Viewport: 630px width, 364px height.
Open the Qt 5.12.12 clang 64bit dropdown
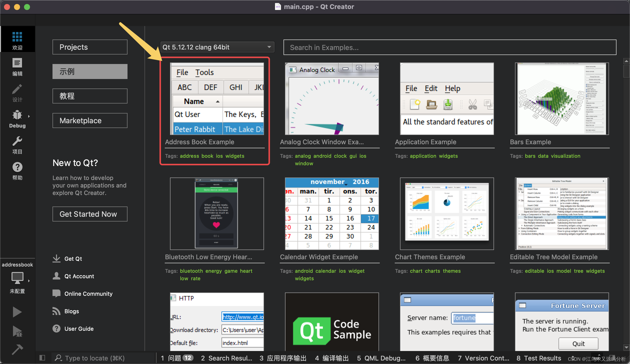click(x=217, y=47)
